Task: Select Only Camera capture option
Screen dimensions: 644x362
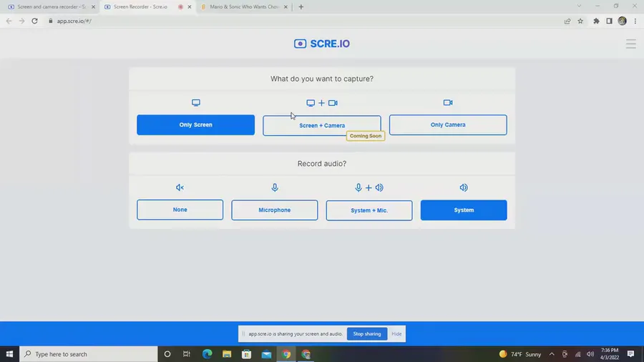Action: tap(448, 124)
